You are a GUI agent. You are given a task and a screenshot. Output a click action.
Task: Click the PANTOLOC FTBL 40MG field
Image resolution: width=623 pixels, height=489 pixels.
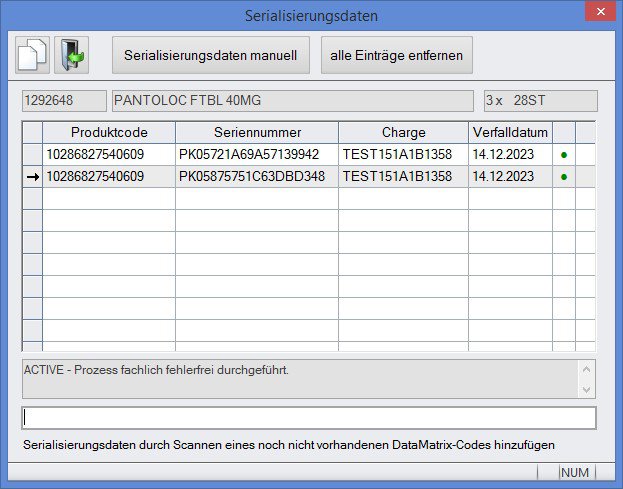pos(293,101)
